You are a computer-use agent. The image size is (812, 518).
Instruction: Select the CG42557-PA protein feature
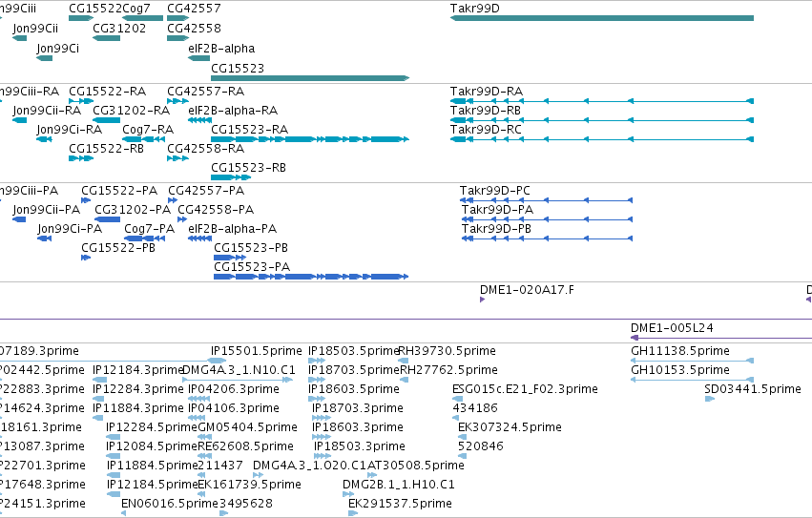coord(173,200)
